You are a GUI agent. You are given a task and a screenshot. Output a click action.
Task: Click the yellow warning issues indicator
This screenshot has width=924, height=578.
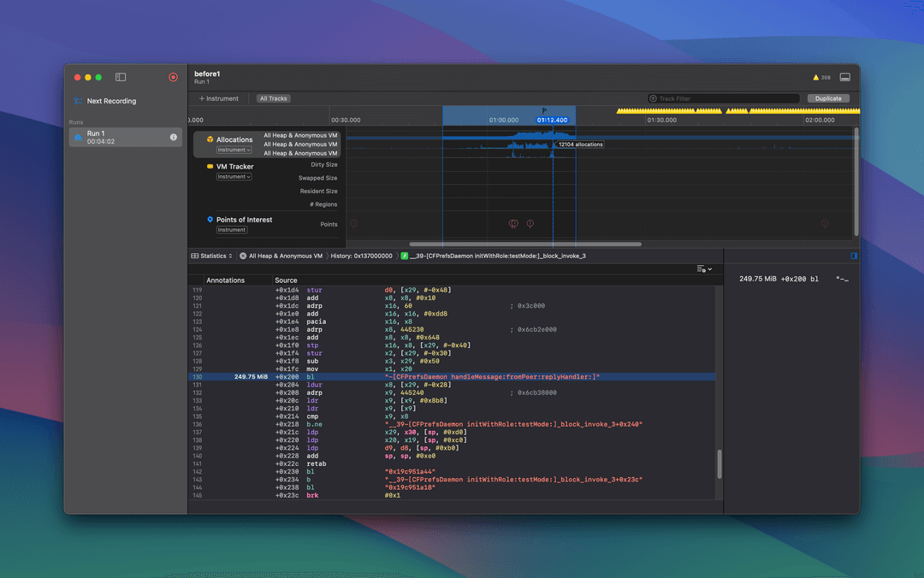(x=821, y=77)
